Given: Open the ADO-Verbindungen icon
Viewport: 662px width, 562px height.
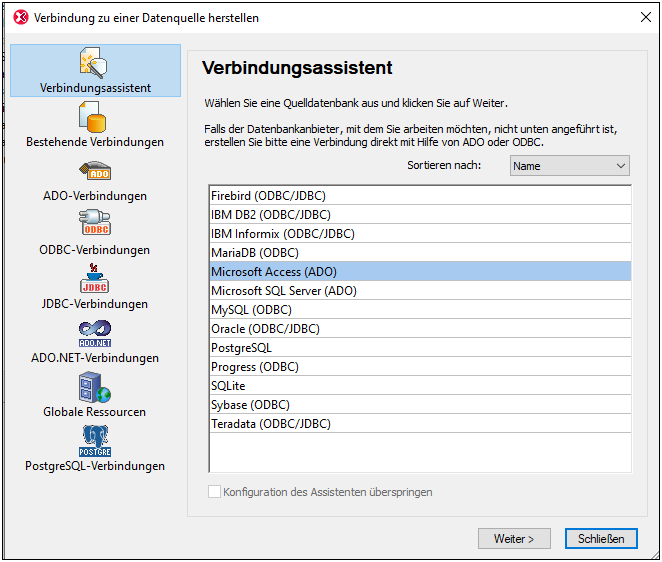Looking at the screenshot, I should pyautogui.click(x=95, y=171).
